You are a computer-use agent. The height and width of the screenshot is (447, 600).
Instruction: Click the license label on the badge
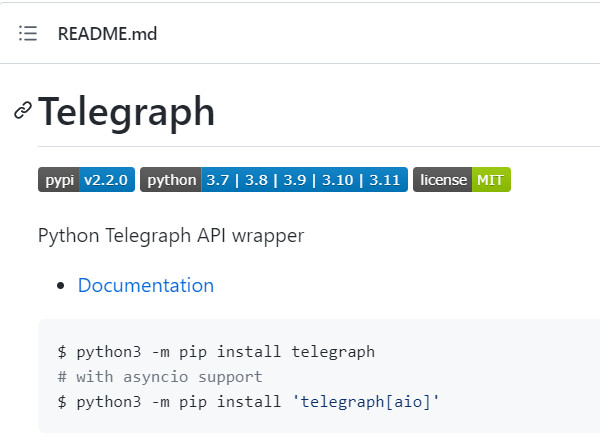pos(443,180)
